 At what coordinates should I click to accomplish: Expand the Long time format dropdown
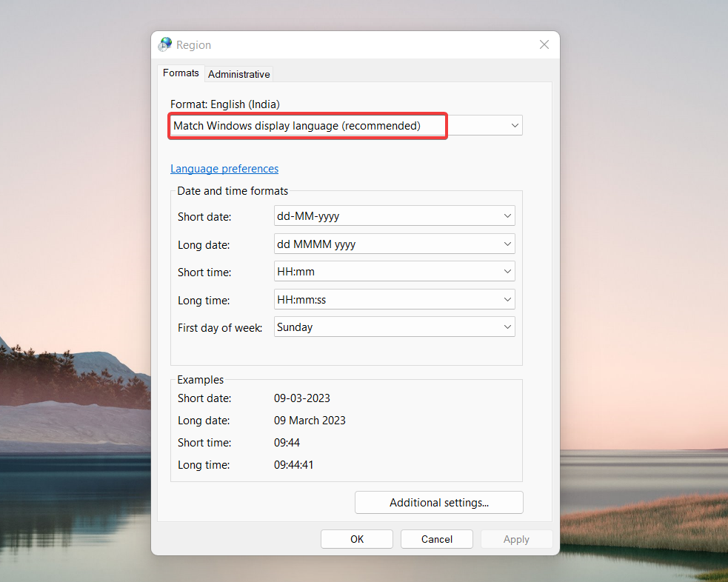[x=394, y=300]
